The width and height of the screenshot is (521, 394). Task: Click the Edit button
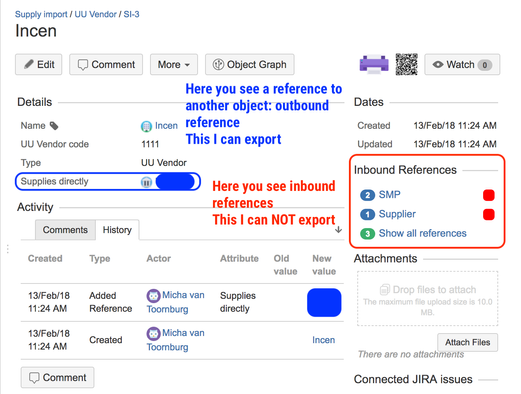39,64
